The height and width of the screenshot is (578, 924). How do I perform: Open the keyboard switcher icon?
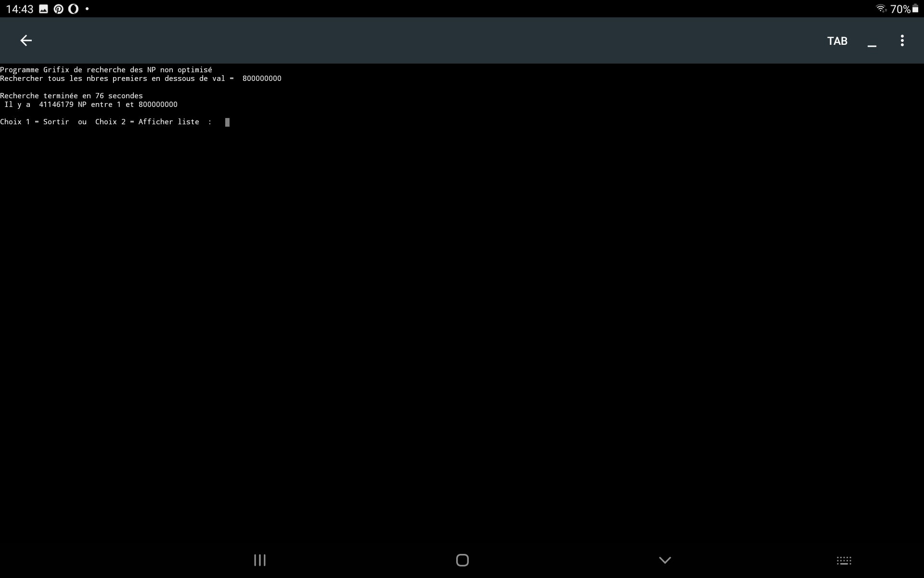pyautogui.click(x=844, y=561)
